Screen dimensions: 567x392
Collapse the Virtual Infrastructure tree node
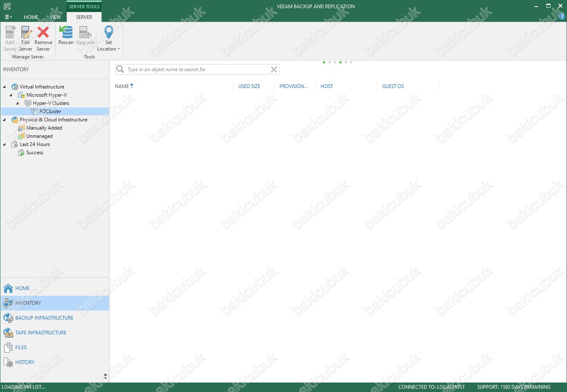tap(5, 87)
